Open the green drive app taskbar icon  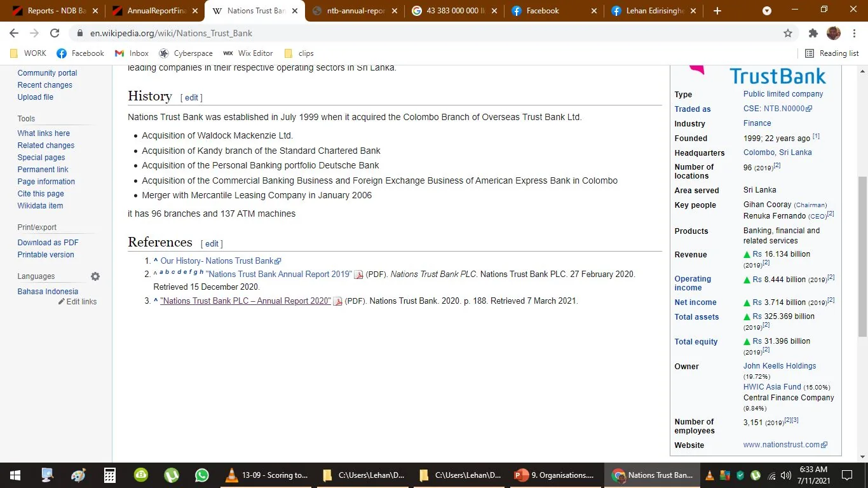click(x=140, y=475)
